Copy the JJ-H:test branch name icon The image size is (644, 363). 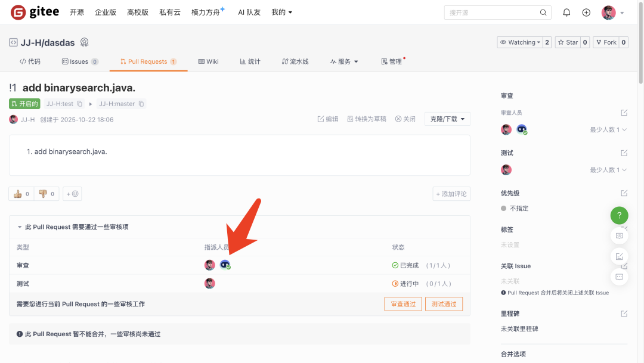(80, 103)
